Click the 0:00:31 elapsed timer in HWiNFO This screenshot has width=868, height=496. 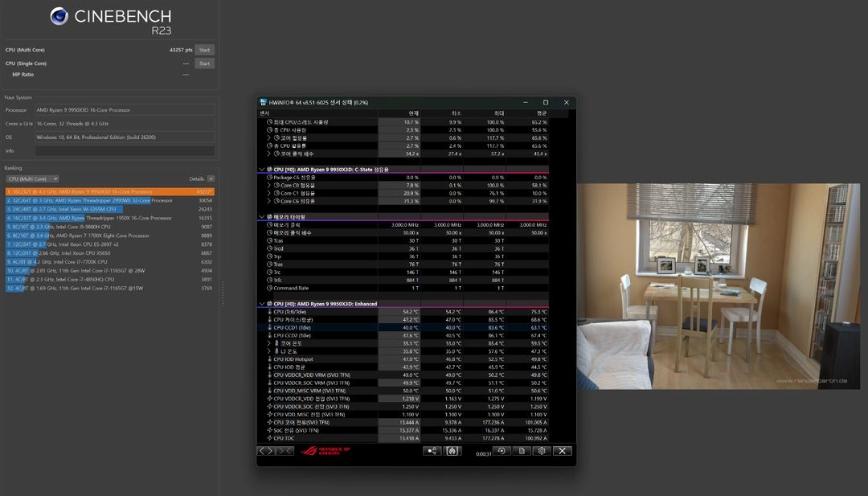[483, 454]
